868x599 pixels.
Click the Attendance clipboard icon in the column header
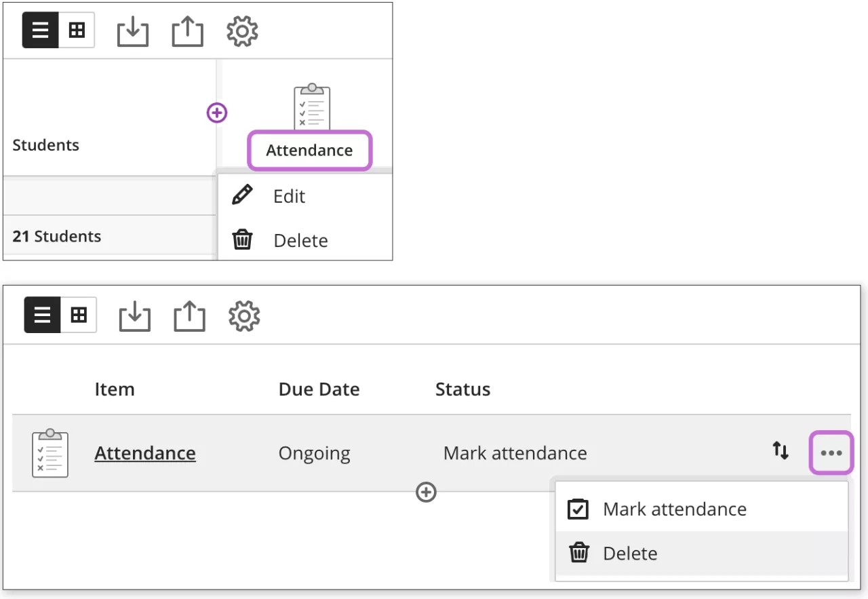(x=312, y=105)
